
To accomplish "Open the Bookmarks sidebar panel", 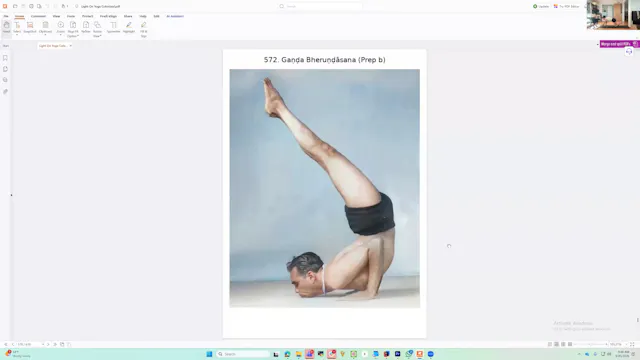I will [x=5, y=58].
